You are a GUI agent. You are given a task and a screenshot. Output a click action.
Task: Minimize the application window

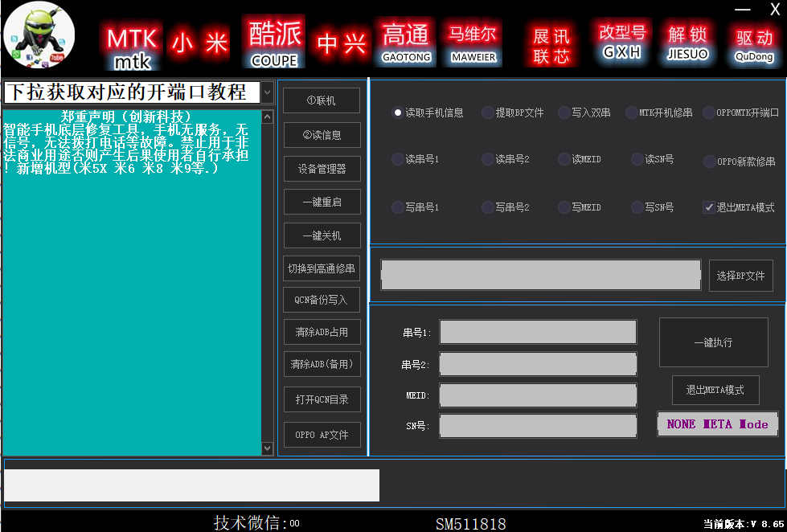742,10
